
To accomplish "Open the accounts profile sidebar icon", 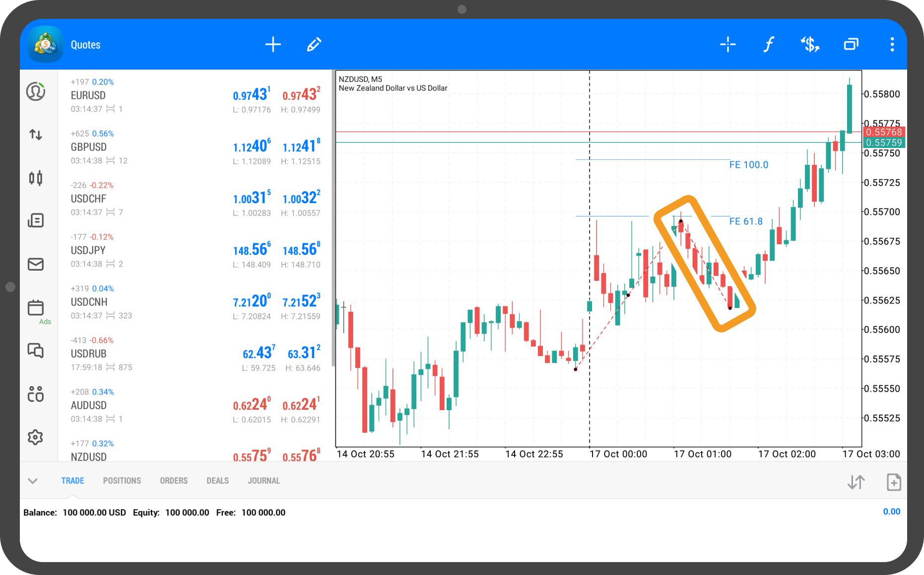I will (x=36, y=92).
